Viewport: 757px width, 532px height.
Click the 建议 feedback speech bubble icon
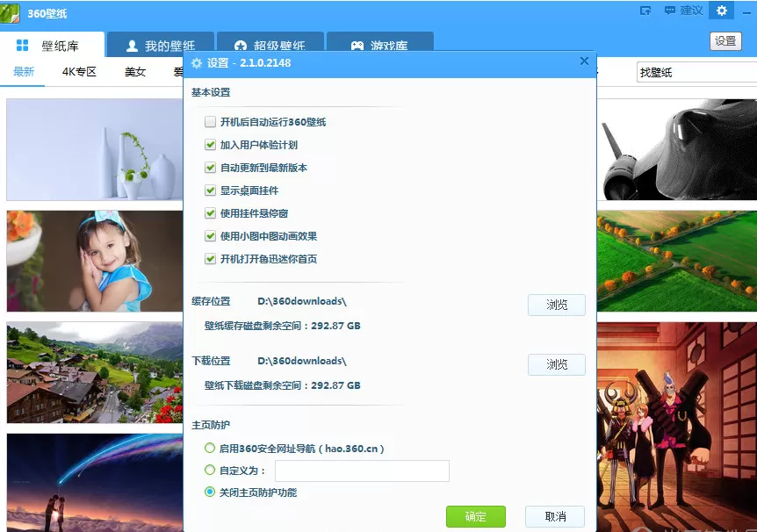pos(669,11)
